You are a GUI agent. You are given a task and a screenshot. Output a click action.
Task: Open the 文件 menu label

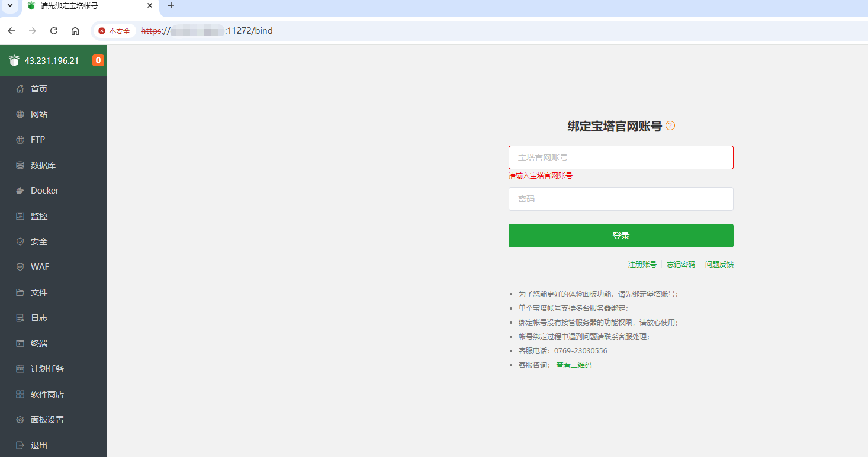tap(39, 292)
